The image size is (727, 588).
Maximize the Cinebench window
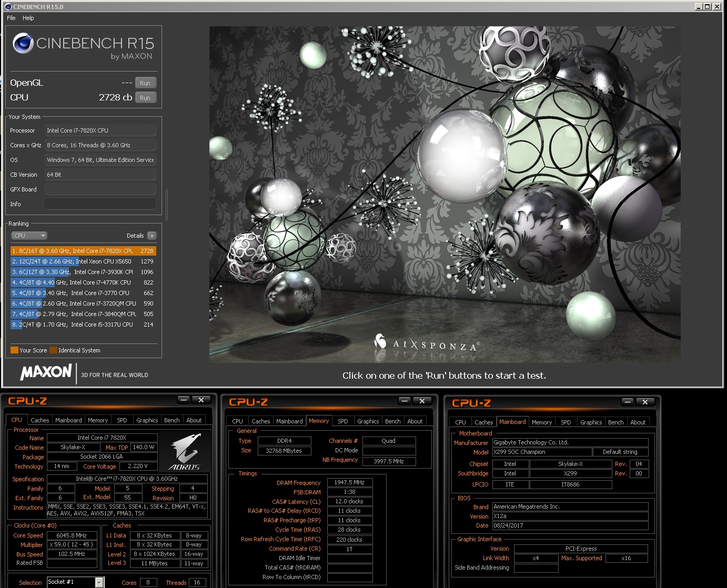tap(708, 7)
